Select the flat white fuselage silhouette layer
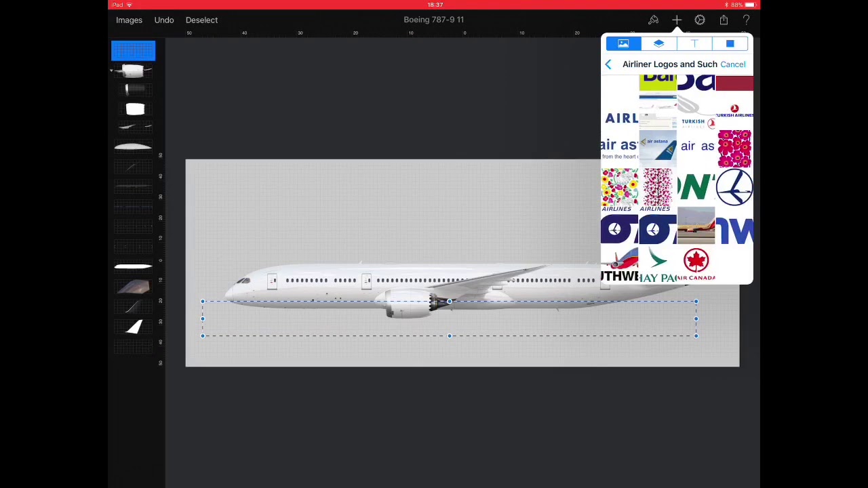This screenshot has height=488, width=868. [133, 266]
